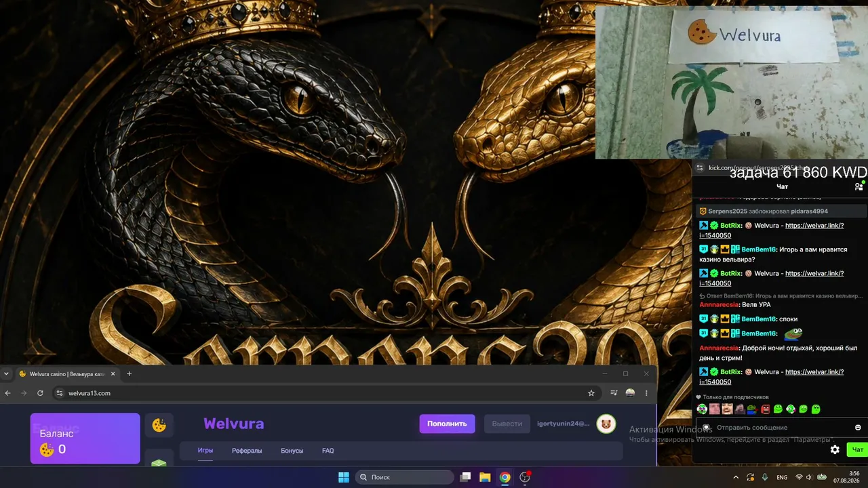Viewport: 868px width, 488px height.
Task: Open Task View on taskbar
Action: (465, 477)
